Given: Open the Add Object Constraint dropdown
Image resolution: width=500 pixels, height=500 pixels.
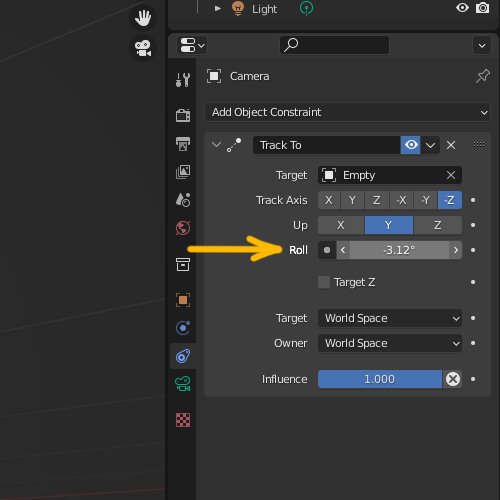Looking at the screenshot, I should [347, 112].
